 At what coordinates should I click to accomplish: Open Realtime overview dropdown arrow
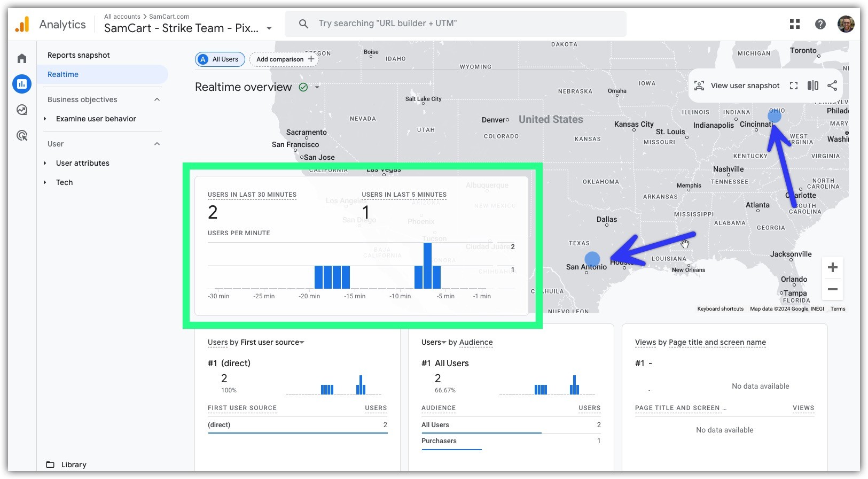click(317, 87)
